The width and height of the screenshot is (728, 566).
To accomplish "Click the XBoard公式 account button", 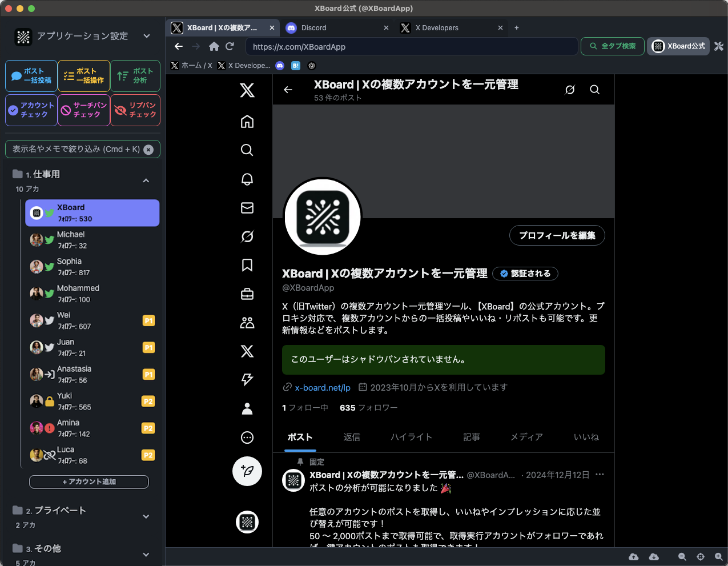I will [x=678, y=46].
